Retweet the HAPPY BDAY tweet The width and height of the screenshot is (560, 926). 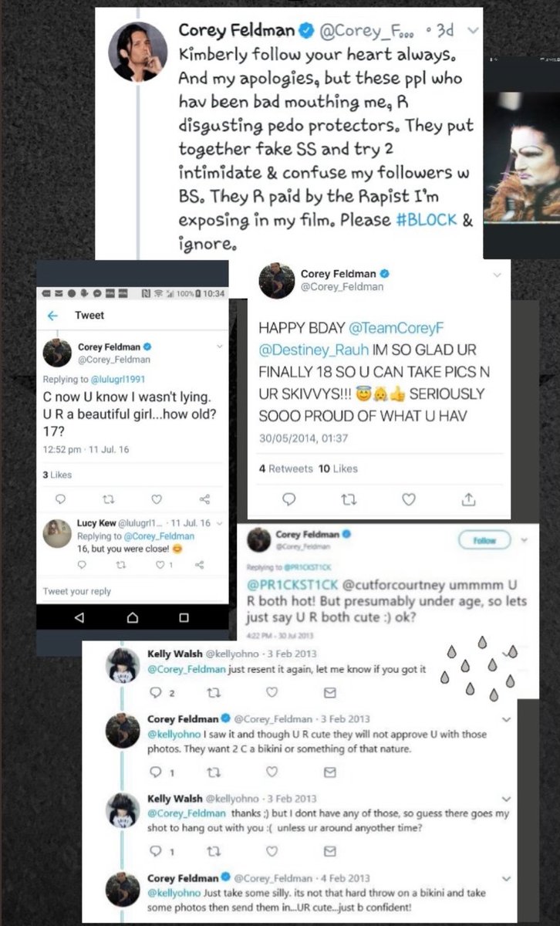coord(348,500)
